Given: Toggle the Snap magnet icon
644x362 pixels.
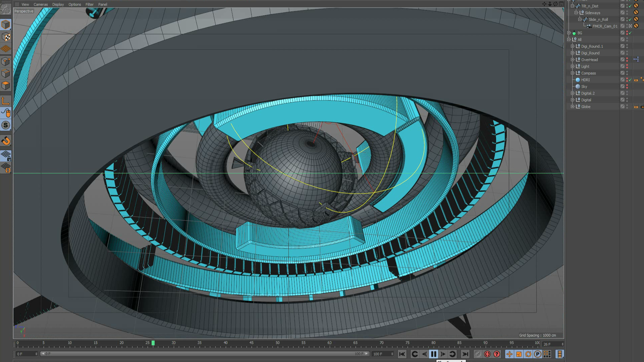Looking at the screenshot, I should coord(6,141).
